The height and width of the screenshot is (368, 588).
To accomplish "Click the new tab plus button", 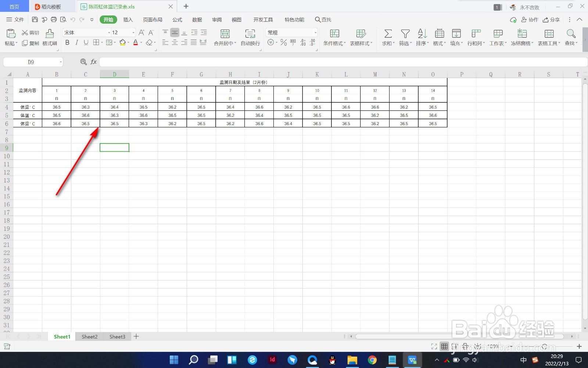I will point(186,6).
